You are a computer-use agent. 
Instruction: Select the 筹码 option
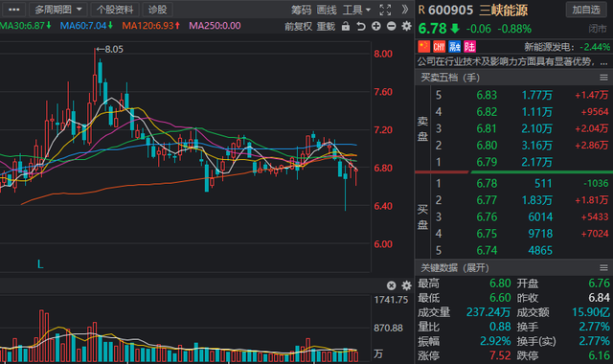(x=301, y=10)
